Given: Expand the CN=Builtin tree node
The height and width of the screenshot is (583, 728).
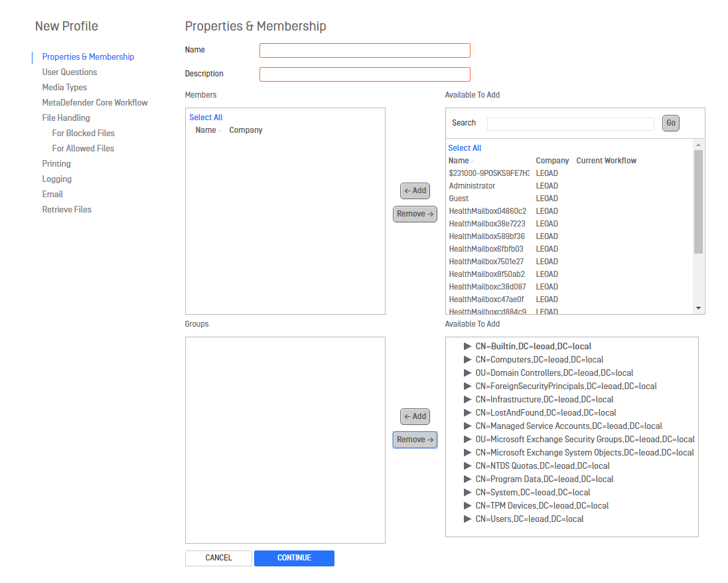Looking at the screenshot, I should [468, 346].
